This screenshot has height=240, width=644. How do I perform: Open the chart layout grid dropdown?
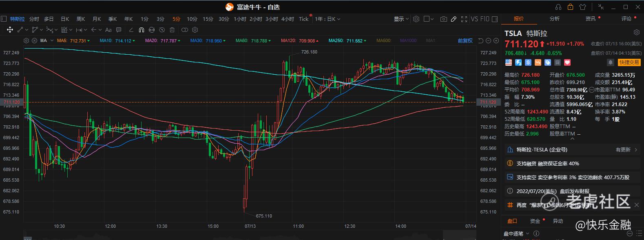tap(429, 19)
